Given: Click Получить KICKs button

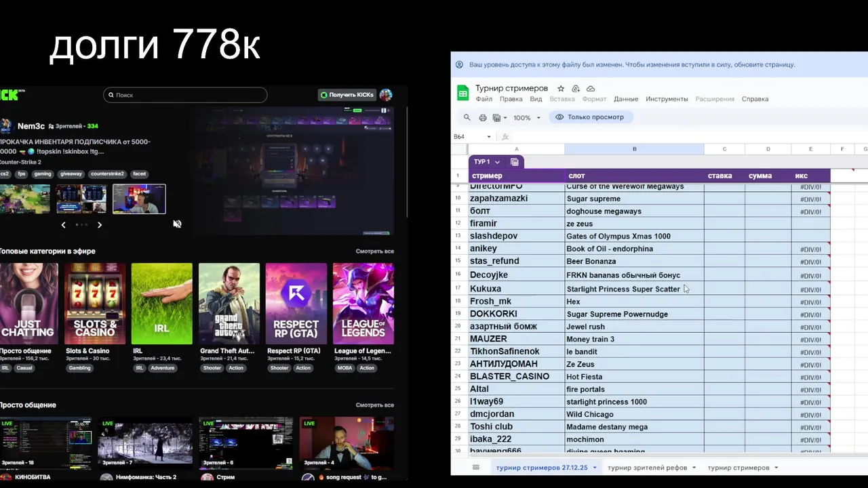Looking at the screenshot, I should [347, 95].
